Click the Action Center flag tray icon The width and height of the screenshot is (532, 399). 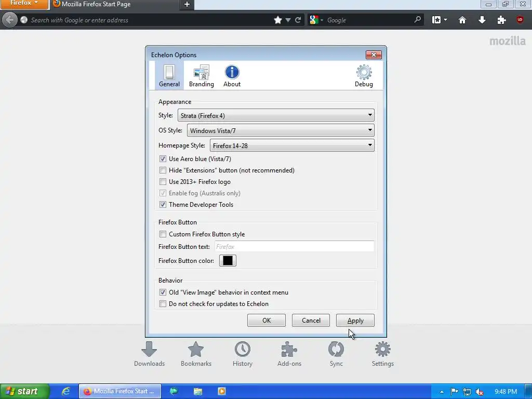tap(454, 392)
